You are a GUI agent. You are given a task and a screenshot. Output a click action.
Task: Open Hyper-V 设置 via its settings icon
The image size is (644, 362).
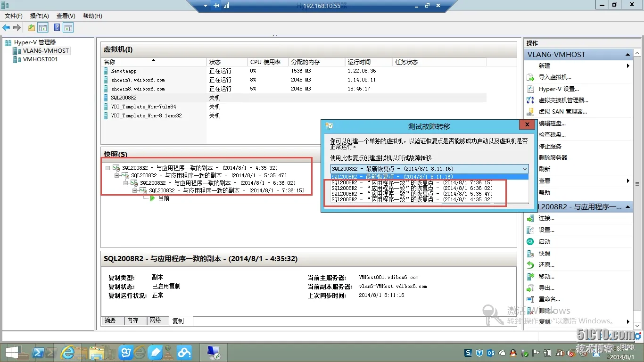(530, 89)
